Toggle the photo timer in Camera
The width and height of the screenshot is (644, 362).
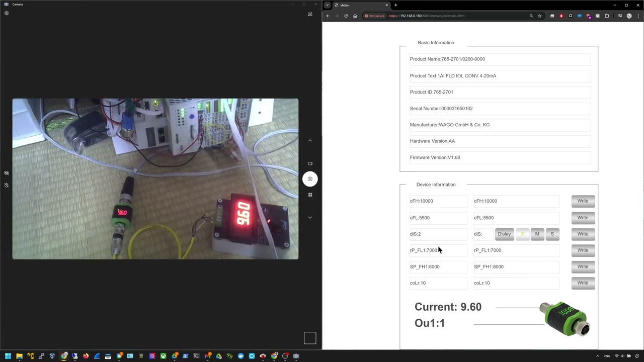7,185
